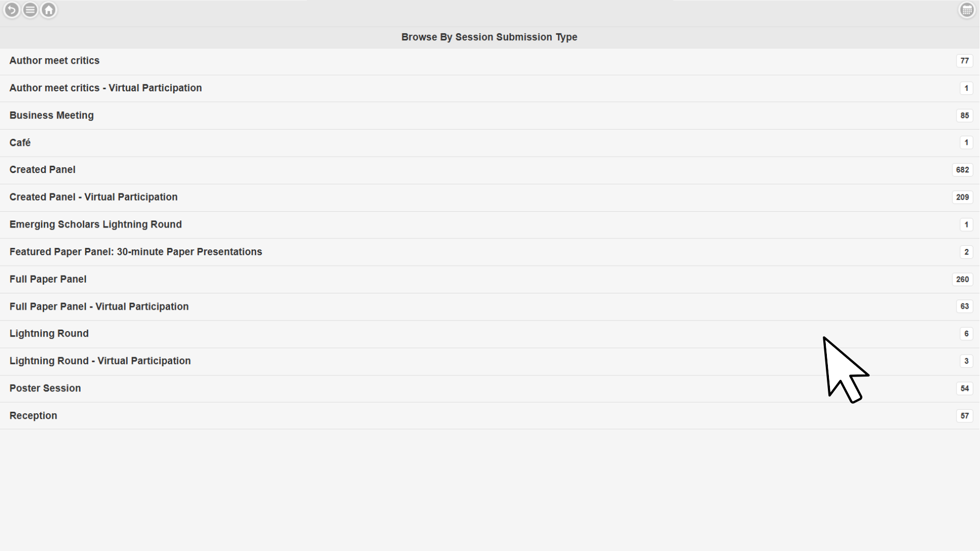Image resolution: width=980 pixels, height=551 pixels.
Task: Open the hamburger menu icon
Action: tap(30, 10)
